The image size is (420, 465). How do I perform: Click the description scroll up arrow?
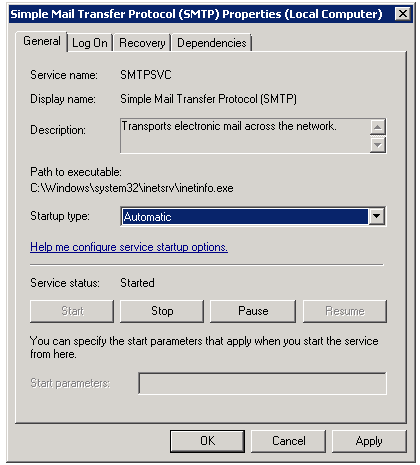coord(378,127)
